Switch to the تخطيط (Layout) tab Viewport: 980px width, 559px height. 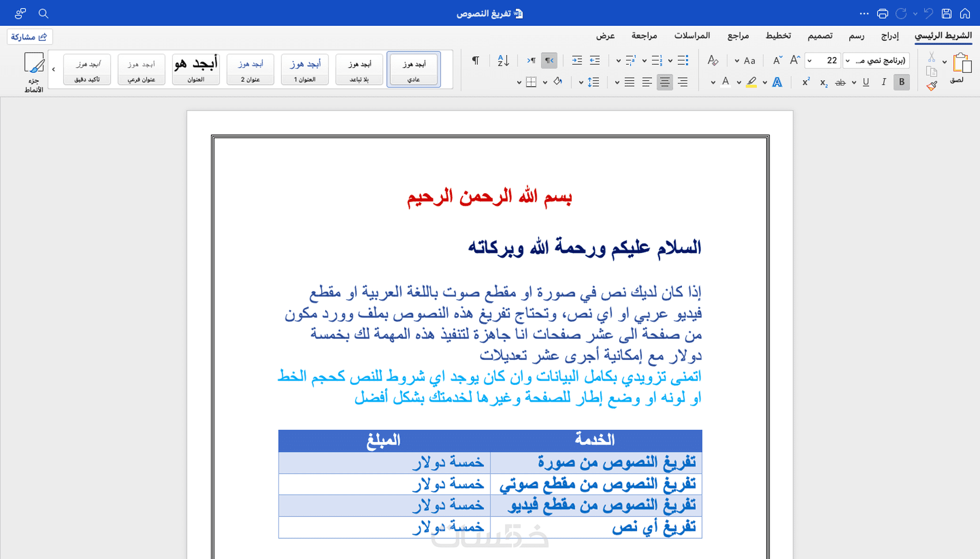(778, 36)
